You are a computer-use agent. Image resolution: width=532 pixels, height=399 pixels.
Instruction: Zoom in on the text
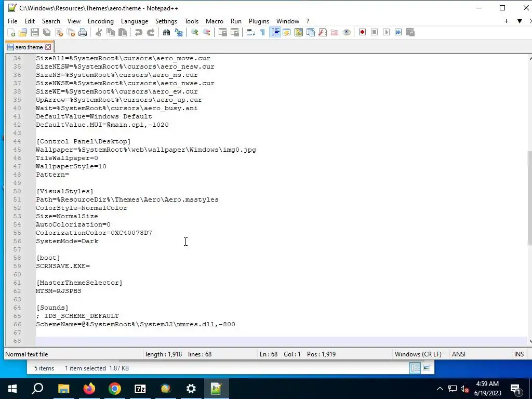pyautogui.click(x=194, y=32)
